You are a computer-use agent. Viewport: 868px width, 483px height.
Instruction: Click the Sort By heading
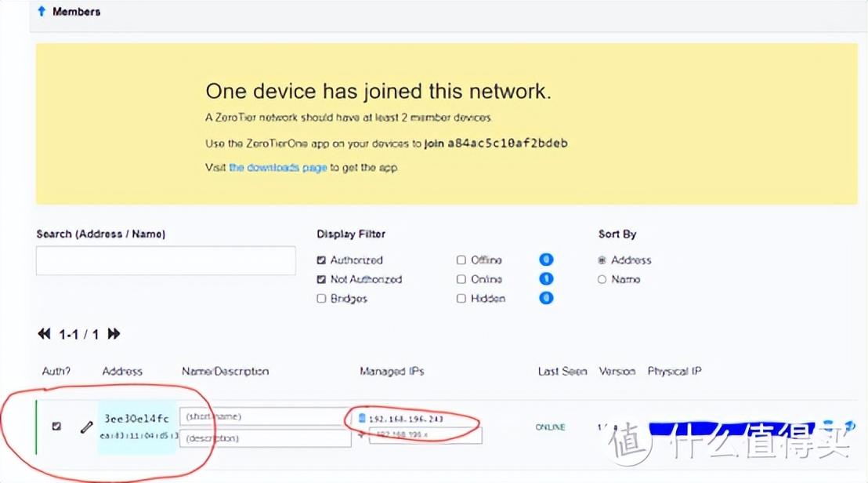click(617, 234)
